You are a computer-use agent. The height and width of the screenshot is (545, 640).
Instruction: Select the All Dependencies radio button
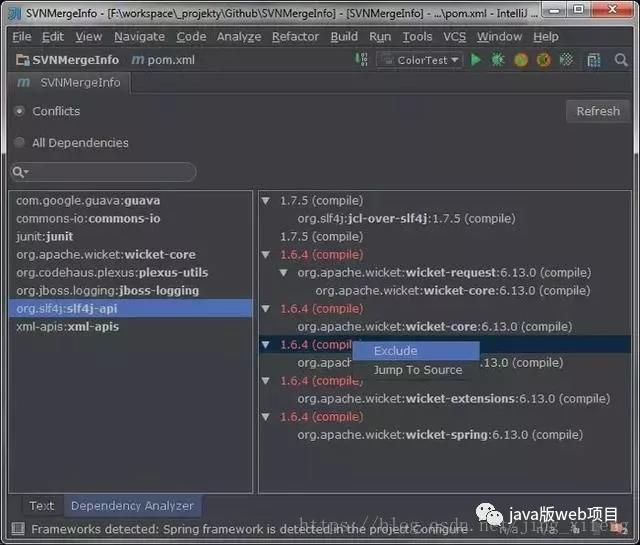[x=19, y=142]
